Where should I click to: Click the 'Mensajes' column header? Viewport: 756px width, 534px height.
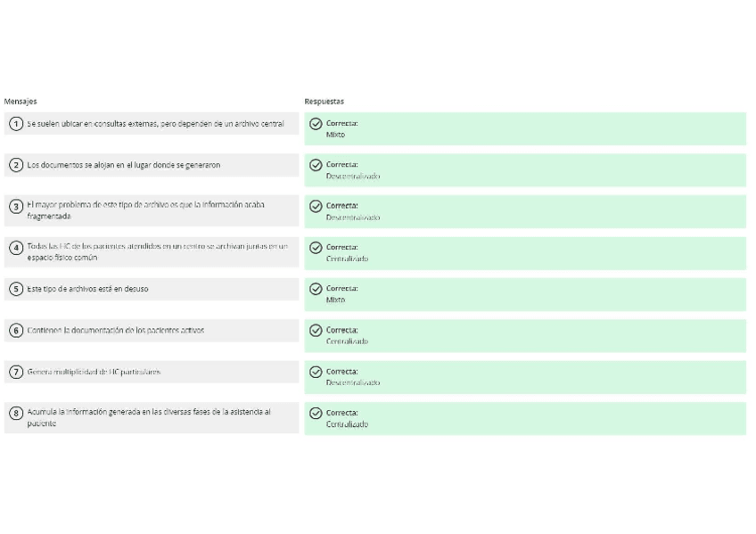[x=21, y=102]
